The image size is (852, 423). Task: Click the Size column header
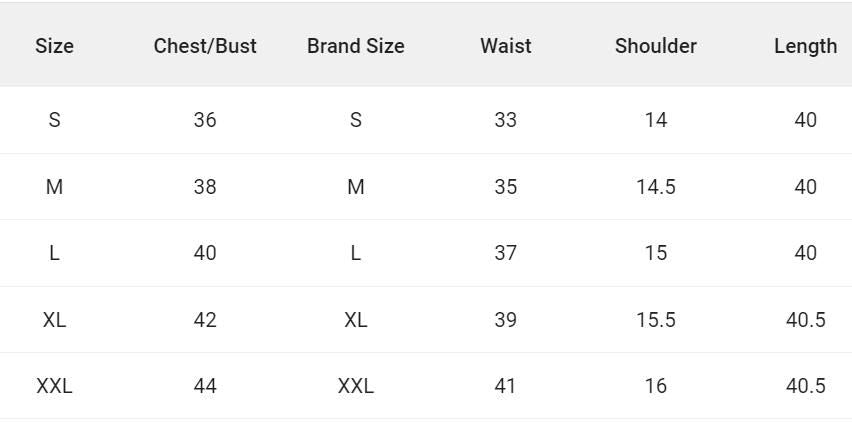54,46
